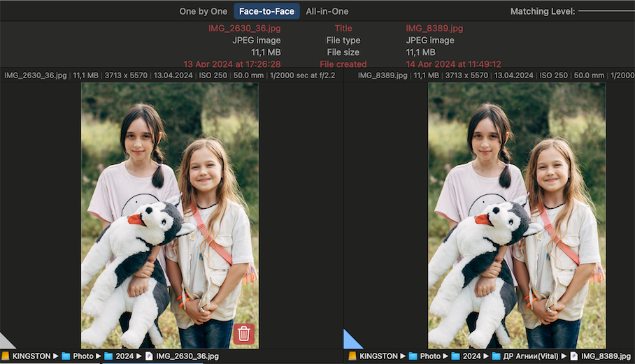The image size is (635, 364).
Task: Click date 13 Apr 2024 at 17:26:28
Action: [x=231, y=64]
